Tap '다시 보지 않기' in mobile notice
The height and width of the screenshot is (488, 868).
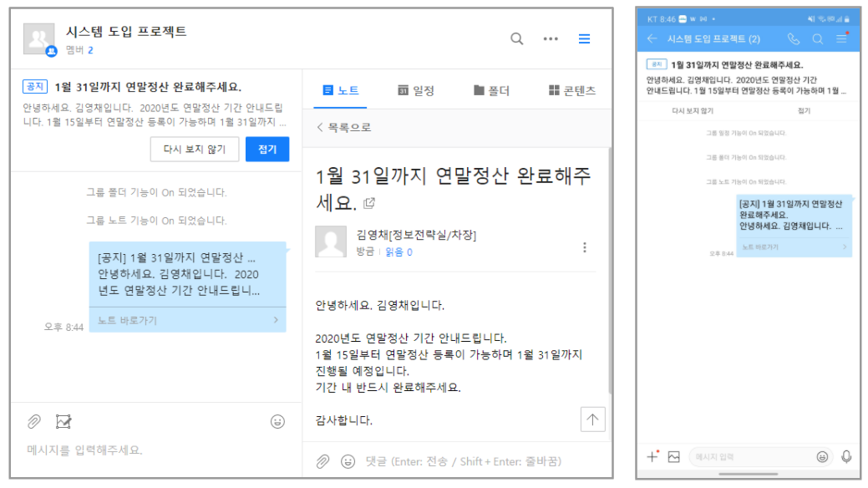(x=693, y=111)
